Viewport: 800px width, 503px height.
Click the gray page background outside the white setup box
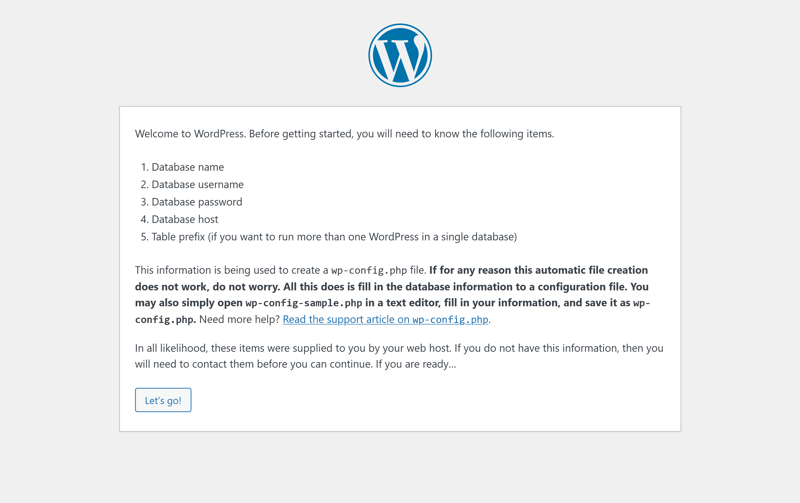click(x=60, y=250)
